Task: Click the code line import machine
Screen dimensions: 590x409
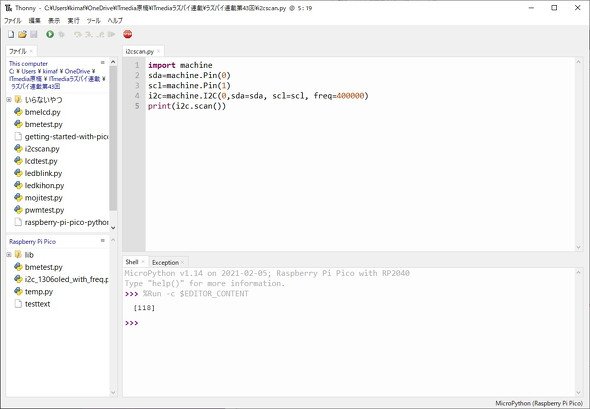Action: (180, 65)
